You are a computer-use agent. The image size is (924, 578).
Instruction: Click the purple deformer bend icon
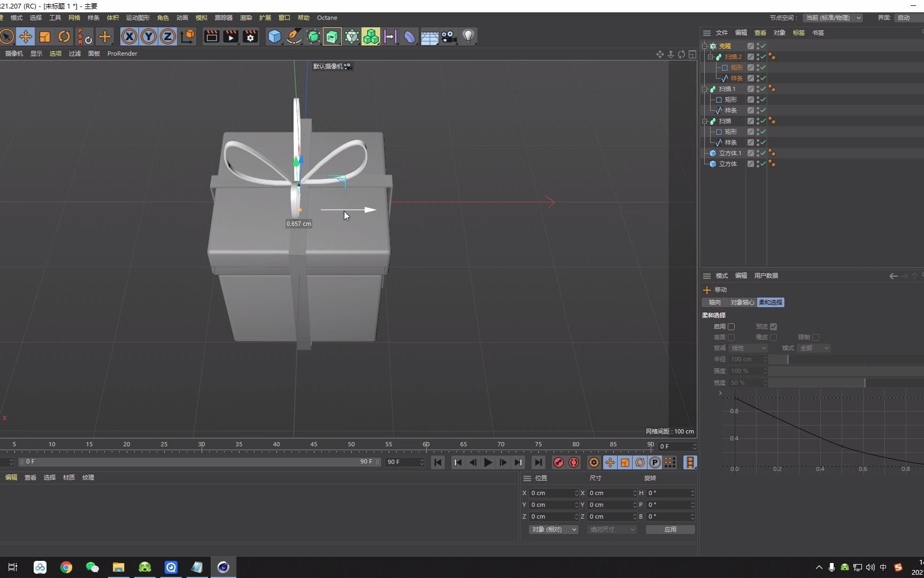pos(410,36)
